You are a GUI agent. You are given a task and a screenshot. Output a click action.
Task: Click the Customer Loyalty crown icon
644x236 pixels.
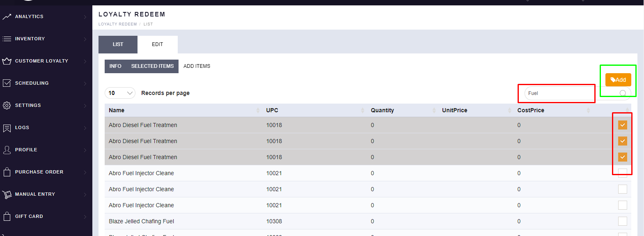pyautogui.click(x=7, y=61)
